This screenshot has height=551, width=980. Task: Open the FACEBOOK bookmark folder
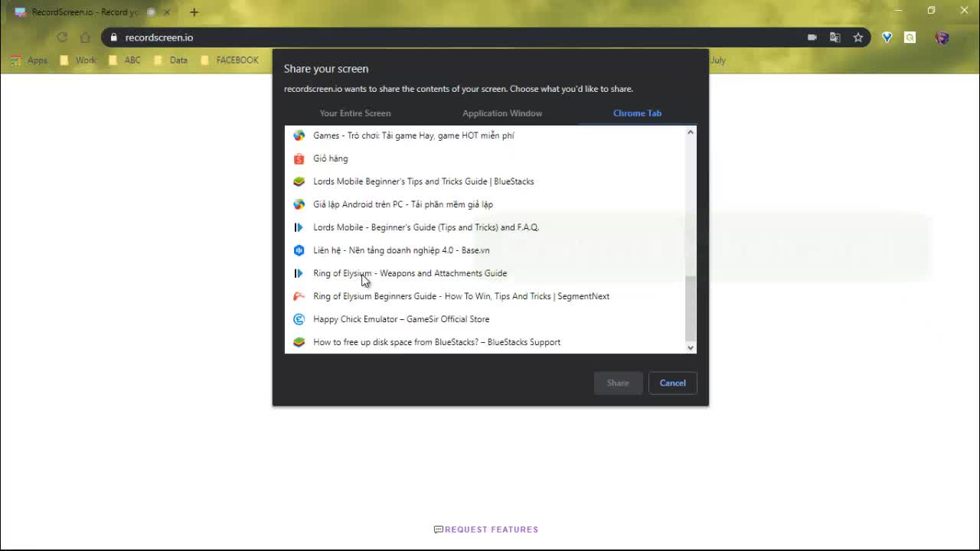pos(230,60)
